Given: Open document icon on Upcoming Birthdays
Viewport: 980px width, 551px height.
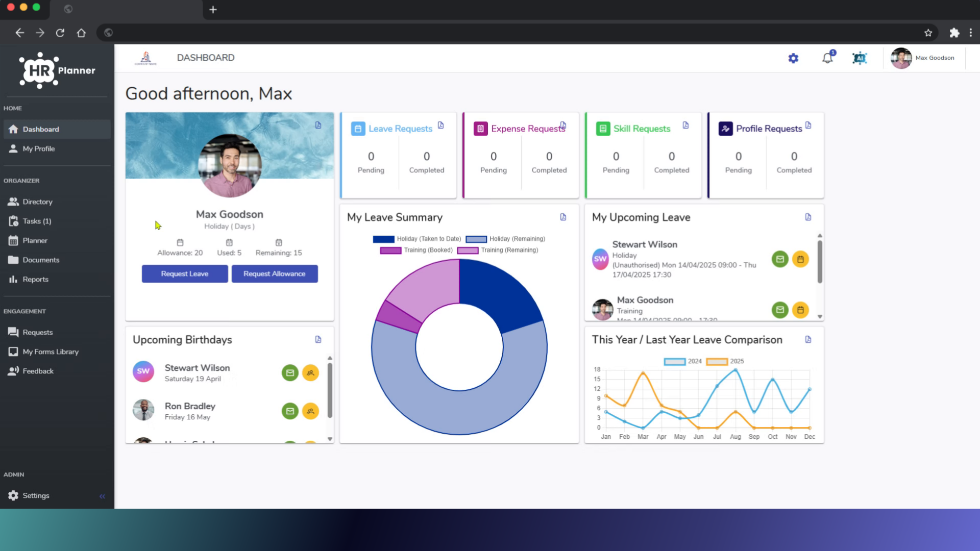Looking at the screenshot, I should (x=318, y=339).
